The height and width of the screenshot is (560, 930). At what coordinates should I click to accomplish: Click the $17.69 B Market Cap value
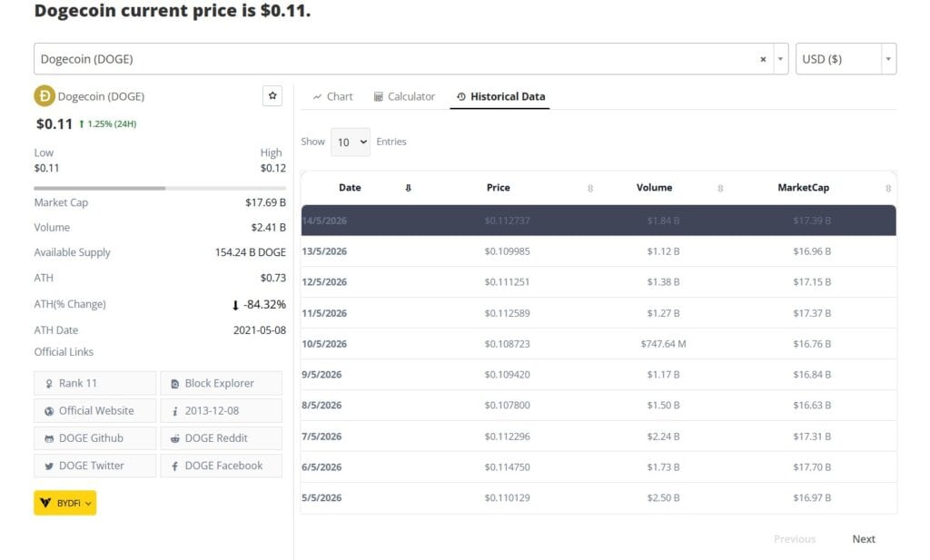click(265, 202)
